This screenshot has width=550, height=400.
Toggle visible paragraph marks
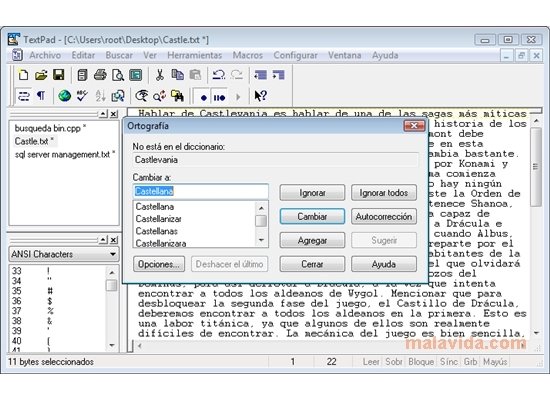pos(41,96)
